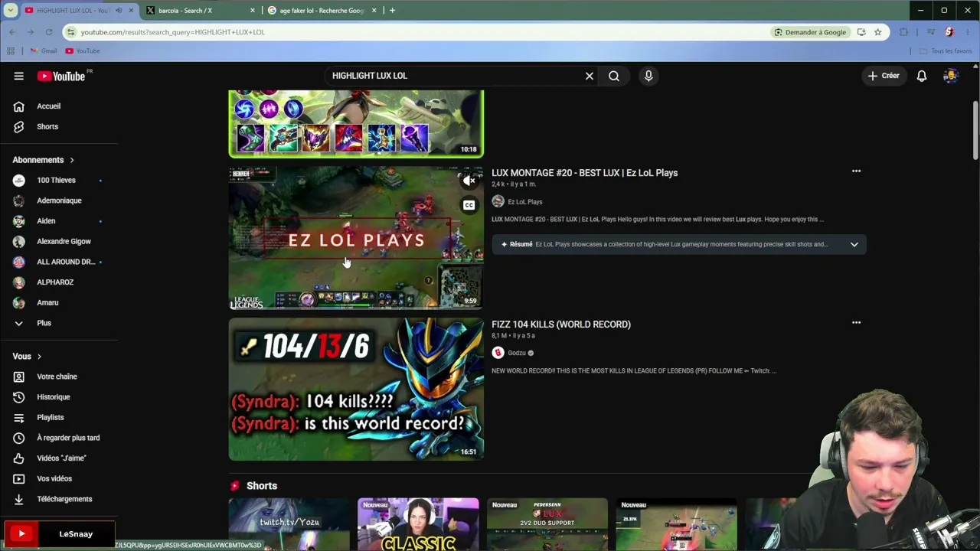This screenshot has width=980, height=551.
Task: Open the Godzu channel avatar
Action: [x=498, y=353]
